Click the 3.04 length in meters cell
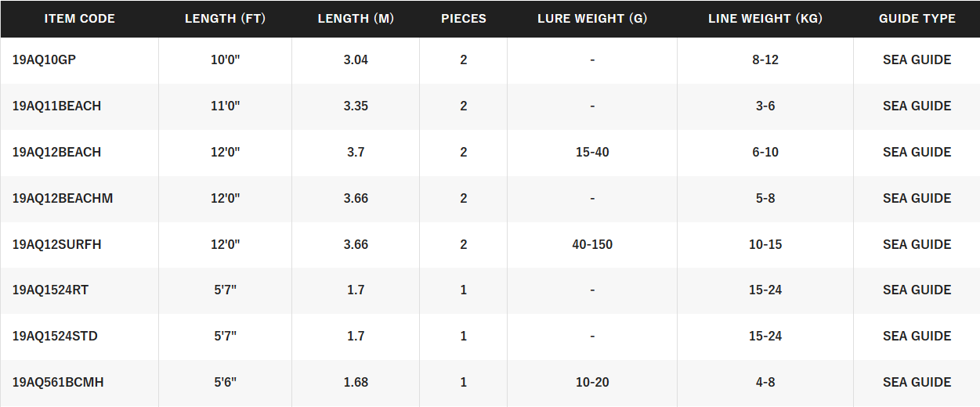 tap(356, 59)
